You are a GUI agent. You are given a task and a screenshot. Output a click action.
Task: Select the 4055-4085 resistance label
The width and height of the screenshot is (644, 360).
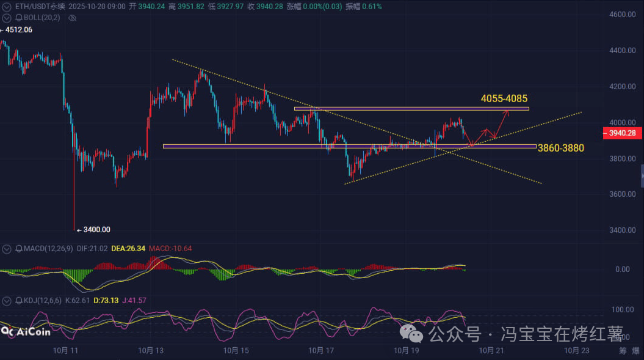[504, 98]
